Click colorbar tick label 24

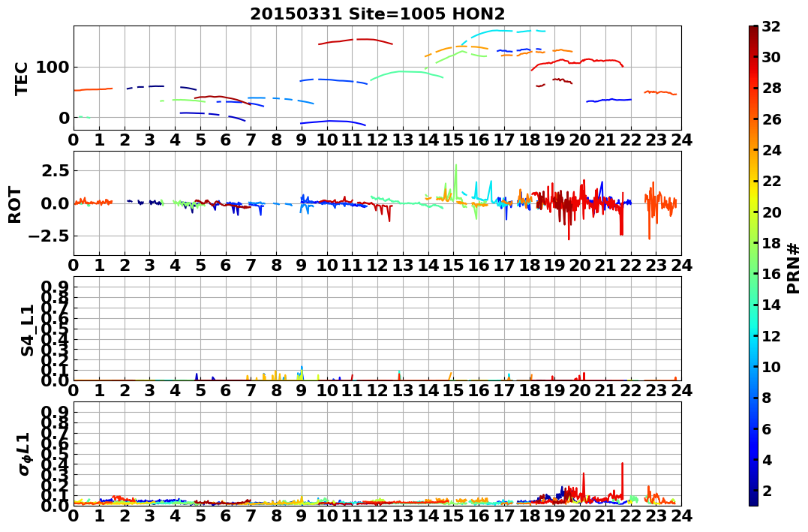click(771, 150)
